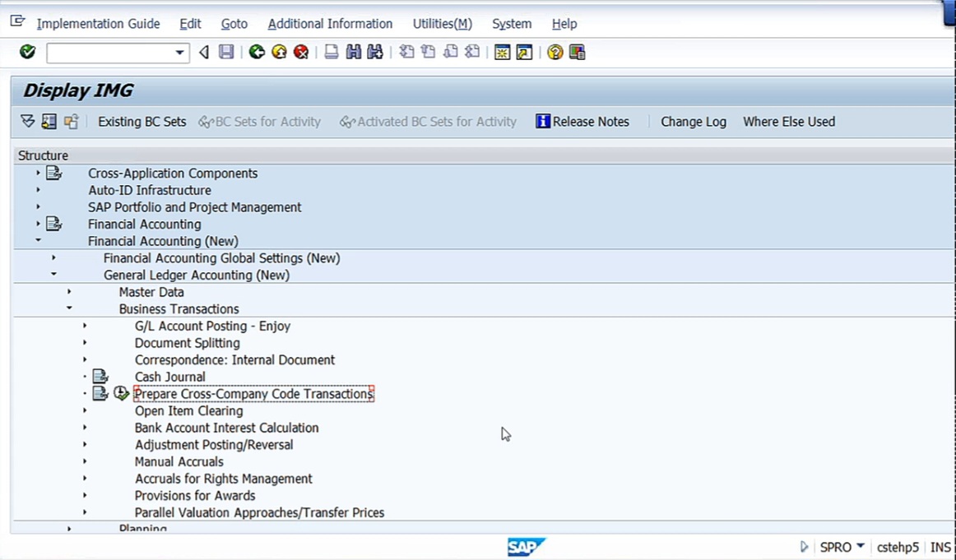956x560 pixels.
Task: Click the Existing BC Sets button
Action: tap(142, 121)
